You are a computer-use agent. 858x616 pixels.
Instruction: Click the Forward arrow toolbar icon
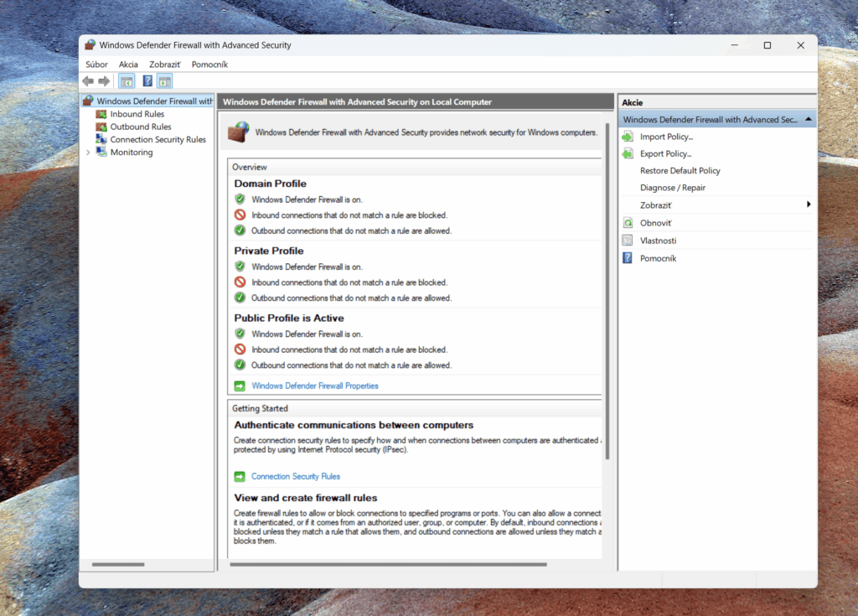point(104,81)
